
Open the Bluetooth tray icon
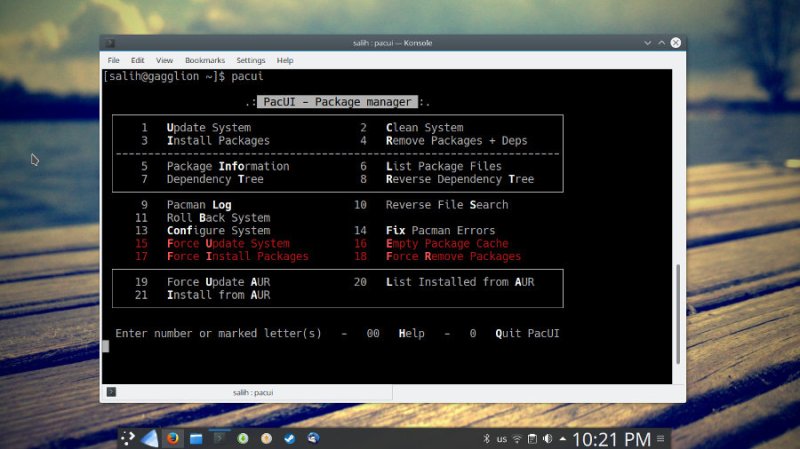486,439
